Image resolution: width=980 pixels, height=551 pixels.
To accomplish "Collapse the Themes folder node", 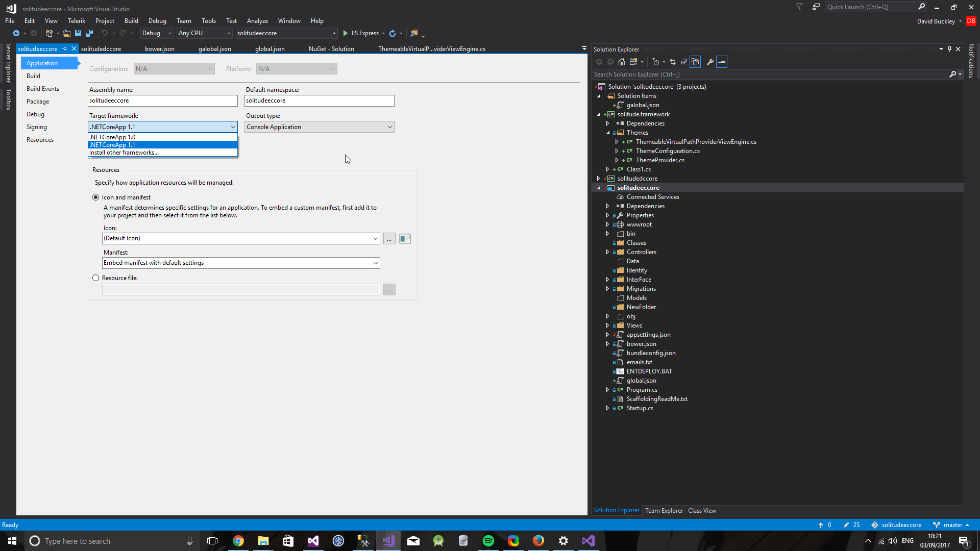I will click(x=608, y=133).
